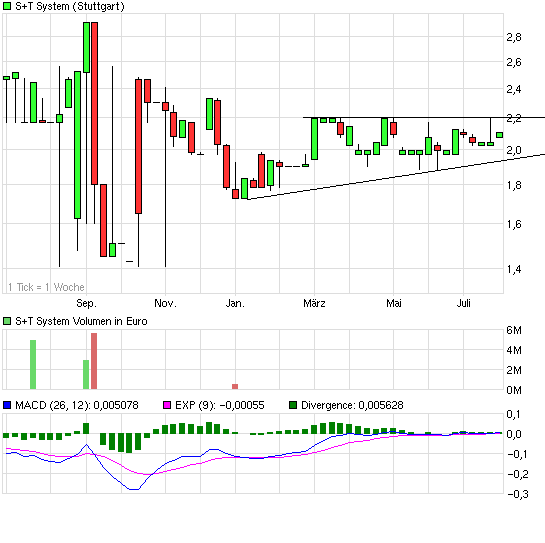
Task: Click the 1,8 price axis label
Action: (514, 185)
